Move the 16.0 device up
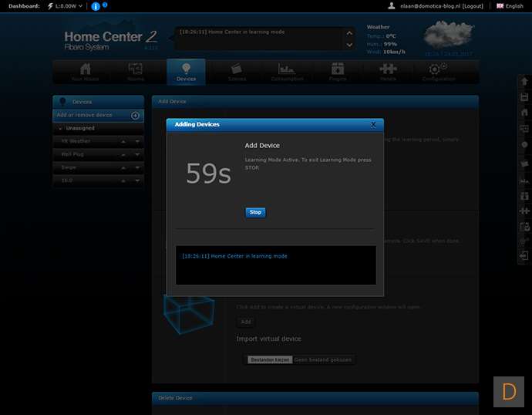Image resolution: width=532 pixels, height=415 pixels. click(123, 181)
